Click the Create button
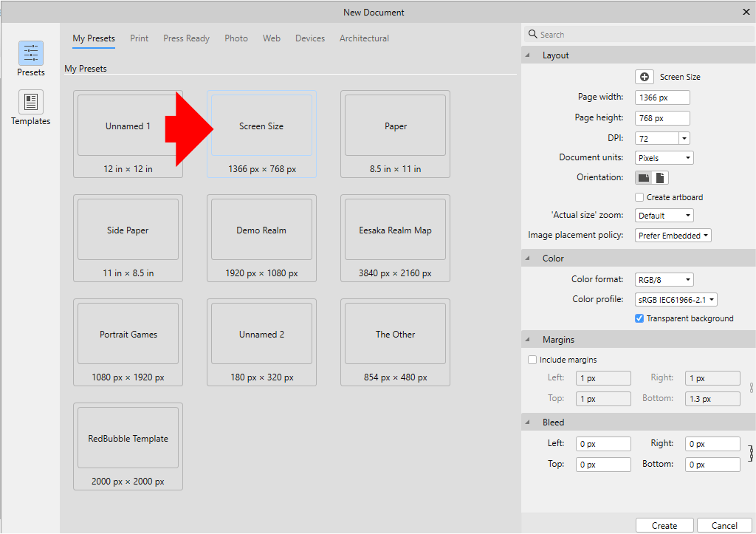Viewport: 756px width, 534px height. click(664, 525)
